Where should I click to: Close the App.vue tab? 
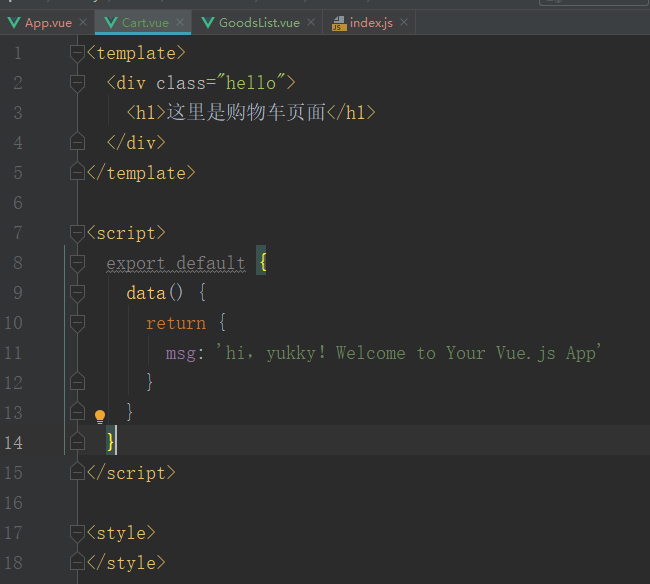coord(83,22)
